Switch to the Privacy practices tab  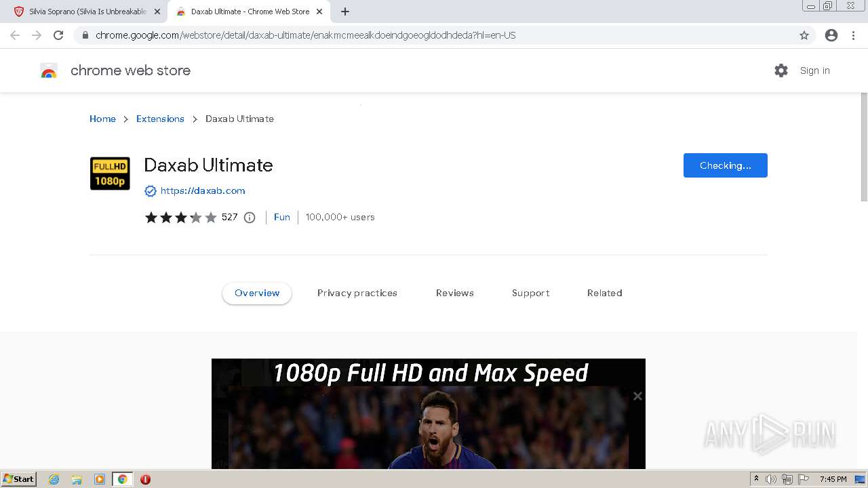(x=357, y=293)
